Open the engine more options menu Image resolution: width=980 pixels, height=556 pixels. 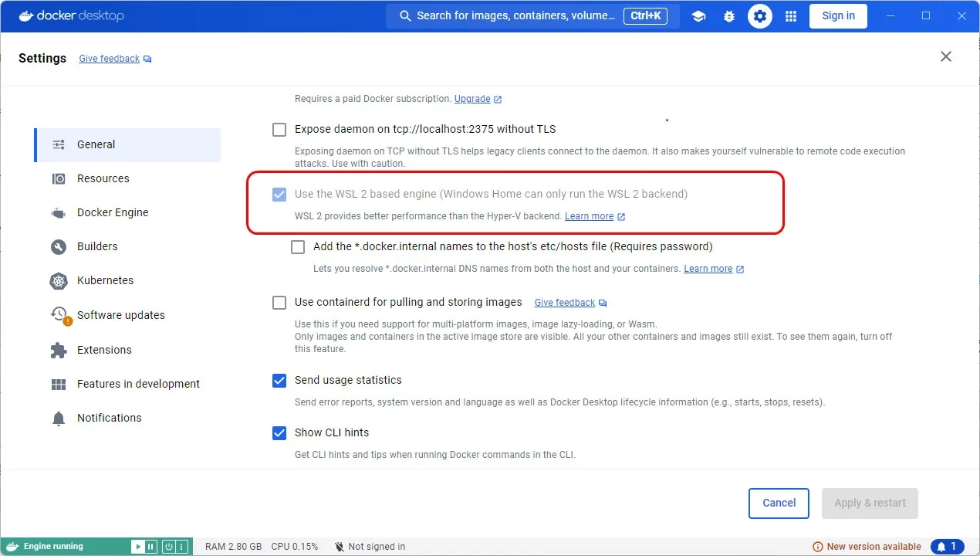click(x=181, y=547)
